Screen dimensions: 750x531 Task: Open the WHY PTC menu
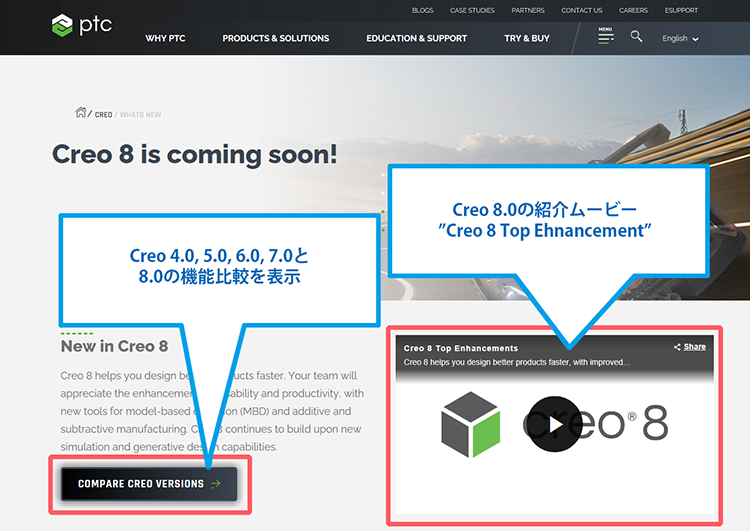(x=165, y=38)
